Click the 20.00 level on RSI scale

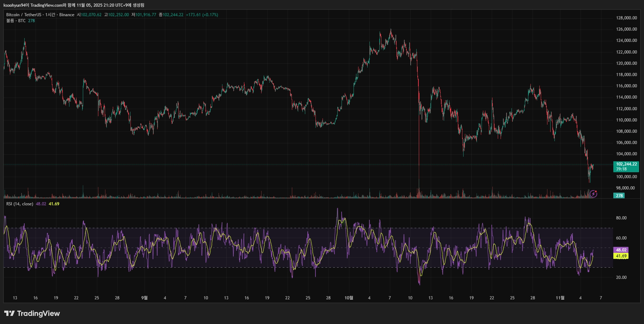pyautogui.click(x=621, y=278)
